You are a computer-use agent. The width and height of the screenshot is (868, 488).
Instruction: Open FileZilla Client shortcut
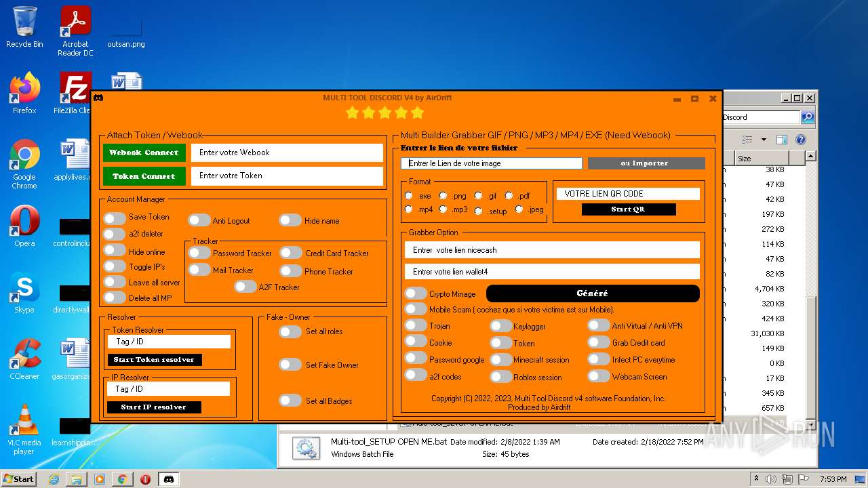tap(73, 94)
